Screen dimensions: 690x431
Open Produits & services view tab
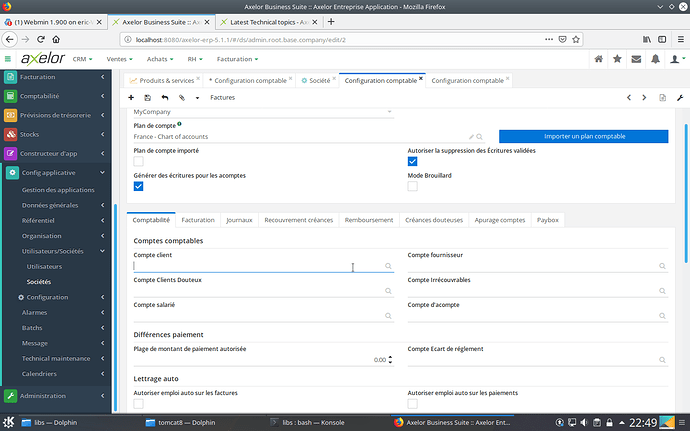click(162, 81)
